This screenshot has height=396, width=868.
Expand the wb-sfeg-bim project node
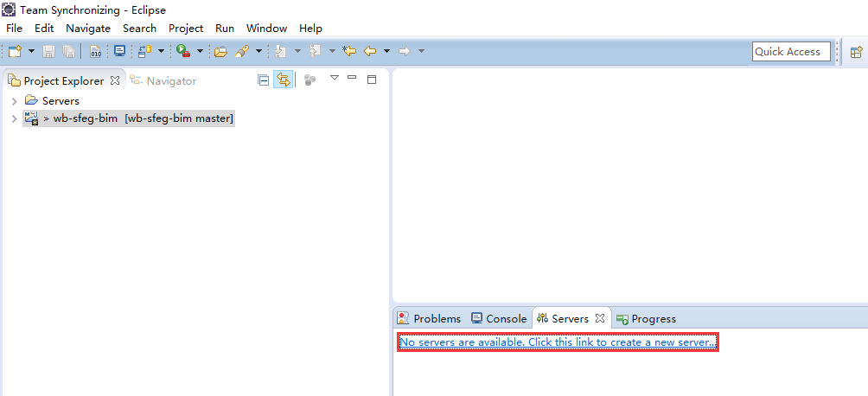(x=15, y=118)
